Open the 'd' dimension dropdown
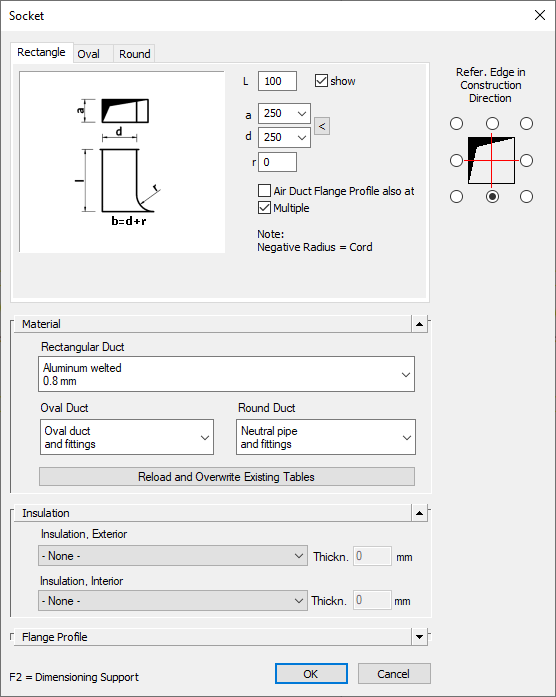The width and height of the screenshot is (556, 697). tap(284, 137)
